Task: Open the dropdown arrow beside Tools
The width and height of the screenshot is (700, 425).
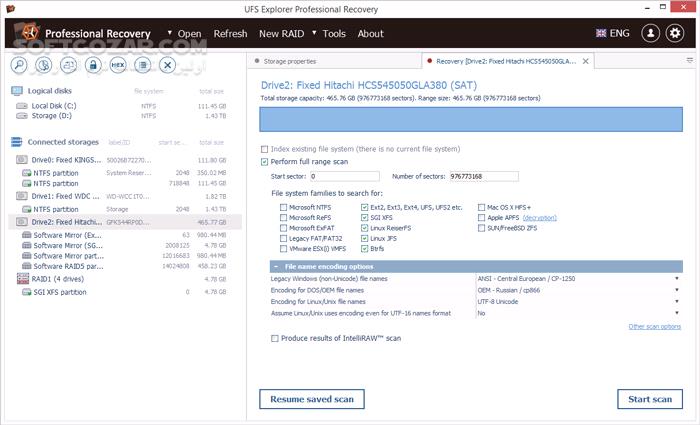Action: pyautogui.click(x=314, y=33)
